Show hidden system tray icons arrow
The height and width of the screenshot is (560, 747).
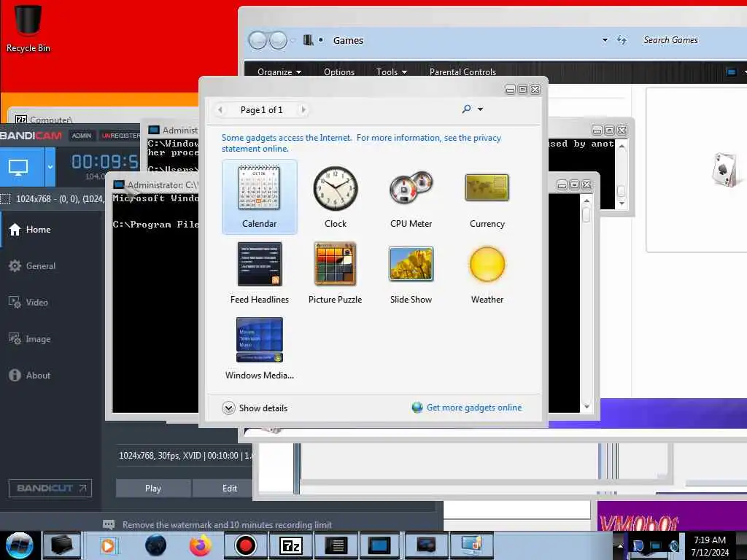click(620, 546)
